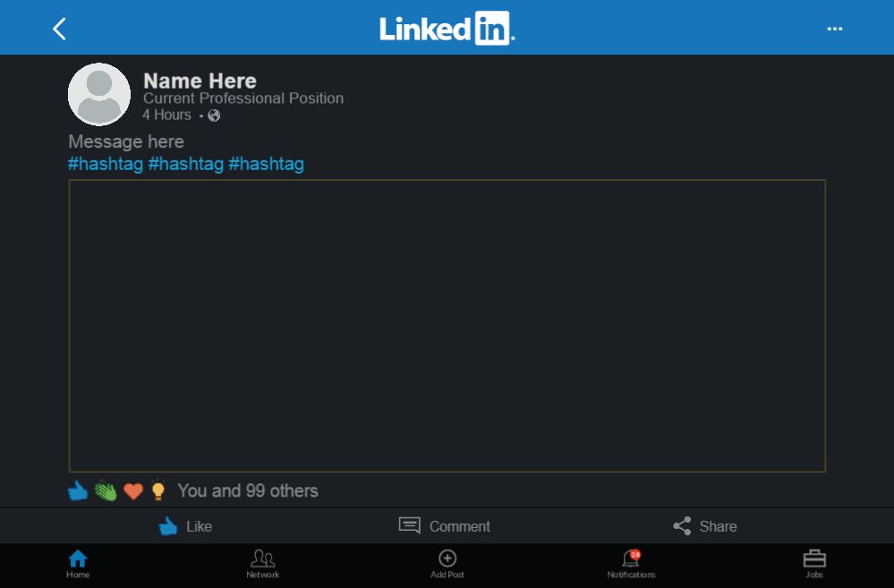Image resolution: width=894 pixels, height=588 pixels.
Task: Share the post
Action: [x=705, y=526]
